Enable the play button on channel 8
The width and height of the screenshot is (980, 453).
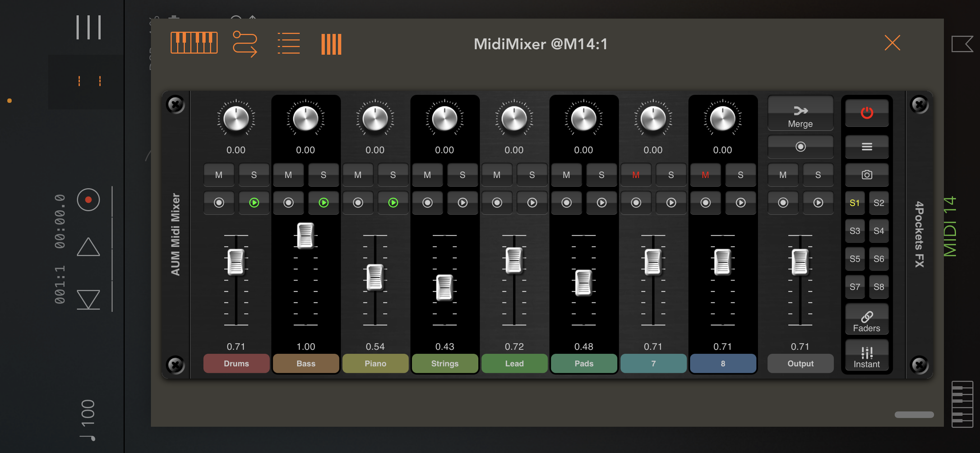point(740,203)
